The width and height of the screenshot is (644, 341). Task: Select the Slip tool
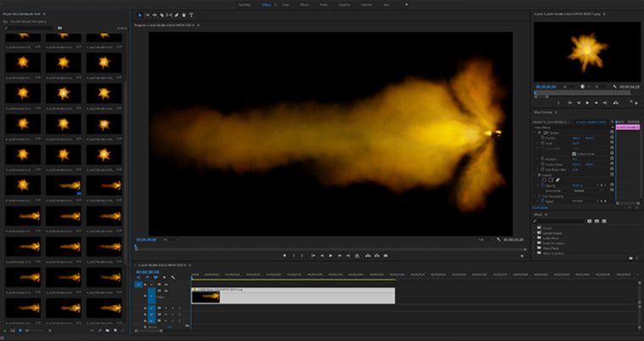tap(169, 15)
